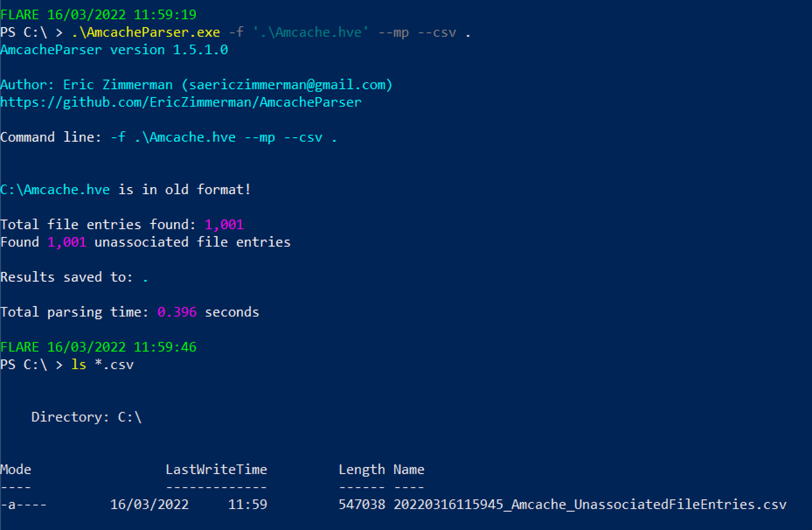
Task: Click the Amcache_UnassociatedFileEntries.csv file name
Action: click(x=590, y=505)
